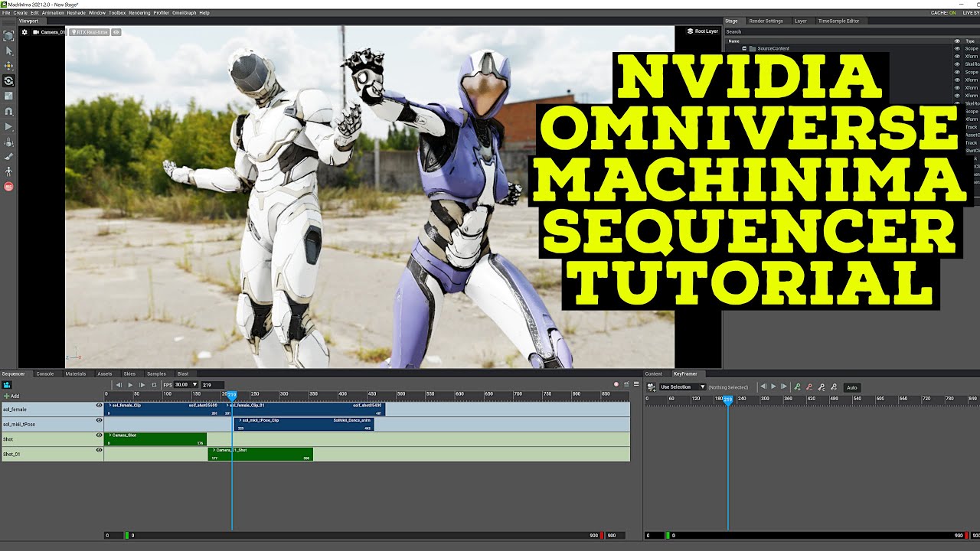Image resolution: width=980 pixels, height=551 pixels.
Task: Select the viewport selection mode cube tool
Action: pos(9,35)
